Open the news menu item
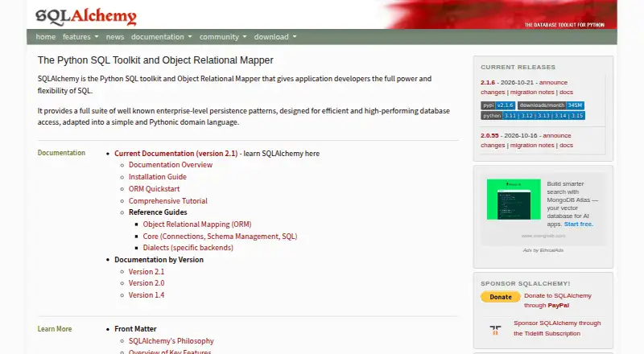644x354 pixels. click(115, 36)
